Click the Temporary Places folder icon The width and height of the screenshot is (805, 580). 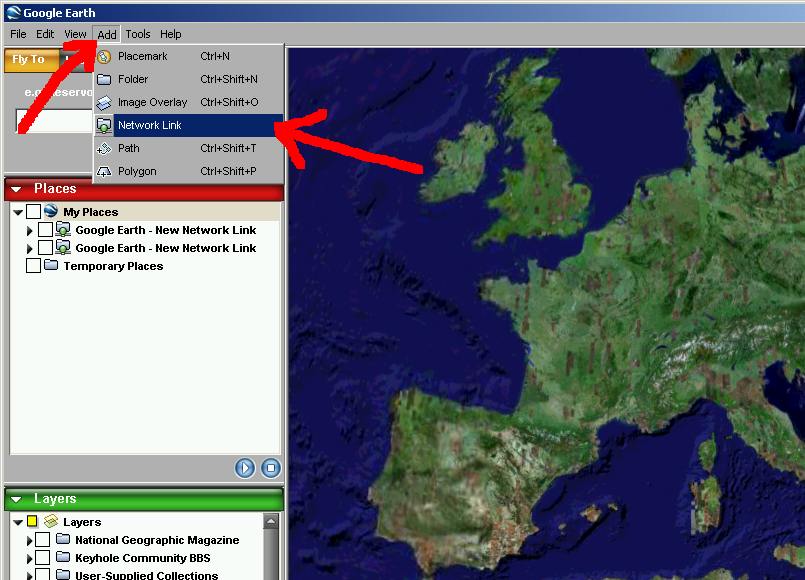51,265
